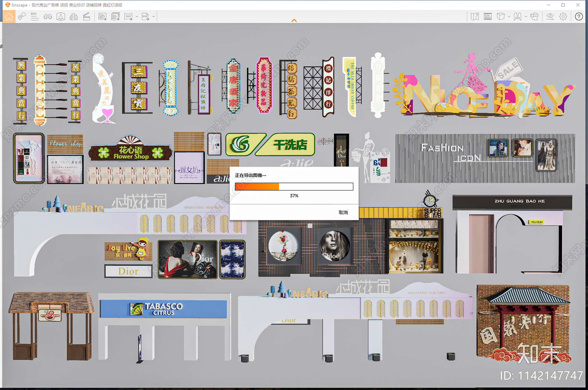Click the Enscape logo in title bar
Viewport: 588px width, 390px height.
7,5
